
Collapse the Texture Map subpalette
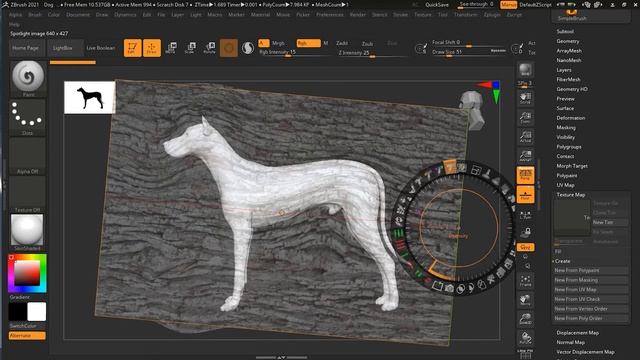point(571,195)
